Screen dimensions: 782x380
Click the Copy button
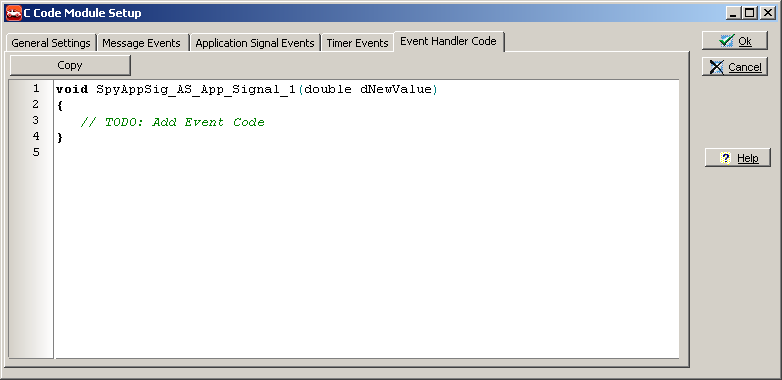tap(70, 65)
